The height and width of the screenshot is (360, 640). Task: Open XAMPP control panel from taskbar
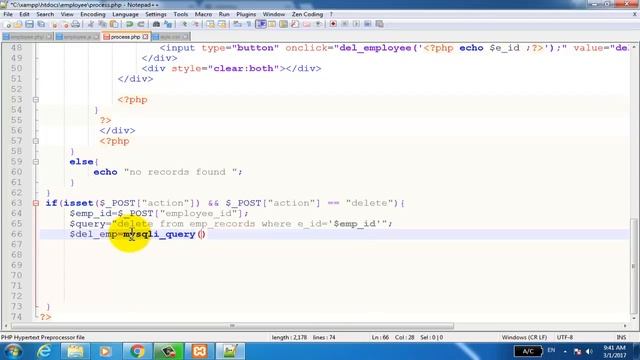pyautogui.click(x=200, y=351)
